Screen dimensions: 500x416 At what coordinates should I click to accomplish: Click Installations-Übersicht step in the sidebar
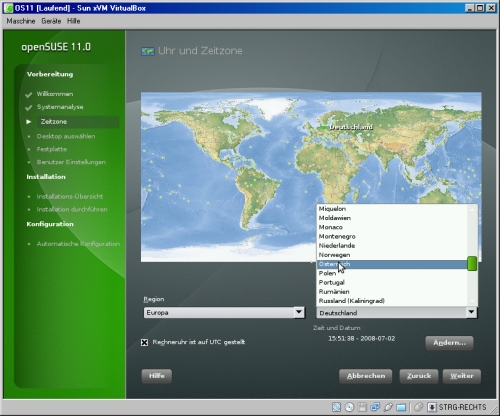point(70,197)
